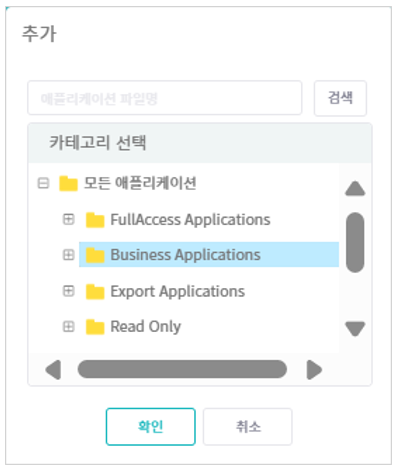Click the Business Applications folder icon
This screenshot has height=469, width=394.
95,255
